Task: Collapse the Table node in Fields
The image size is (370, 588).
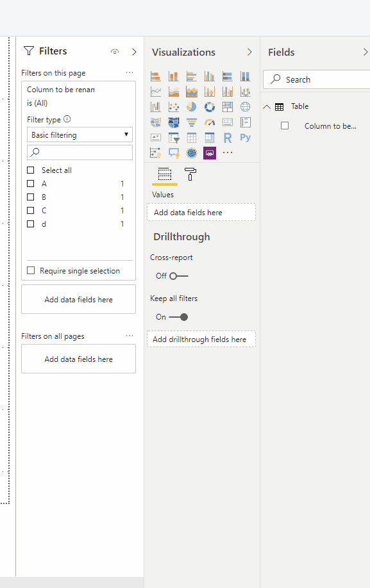Action: 267,106
